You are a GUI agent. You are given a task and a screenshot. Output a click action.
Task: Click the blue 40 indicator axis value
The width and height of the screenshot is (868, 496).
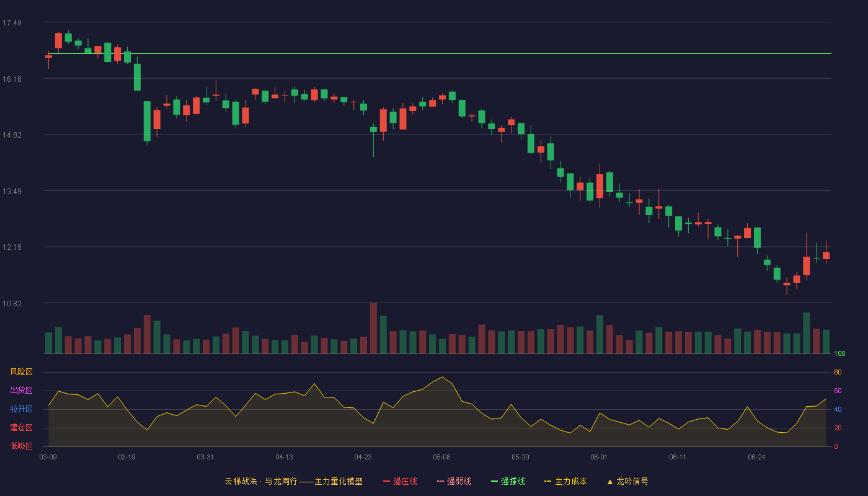click(x=838, y=409)
